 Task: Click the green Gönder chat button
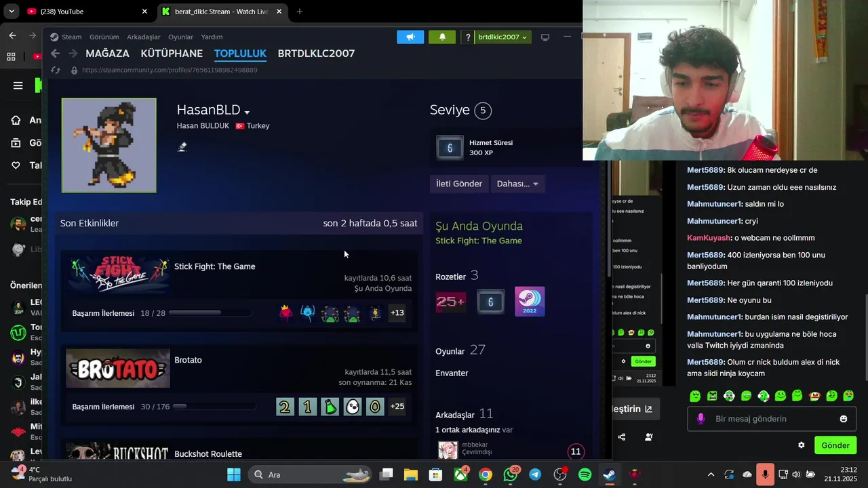(835, 445)
